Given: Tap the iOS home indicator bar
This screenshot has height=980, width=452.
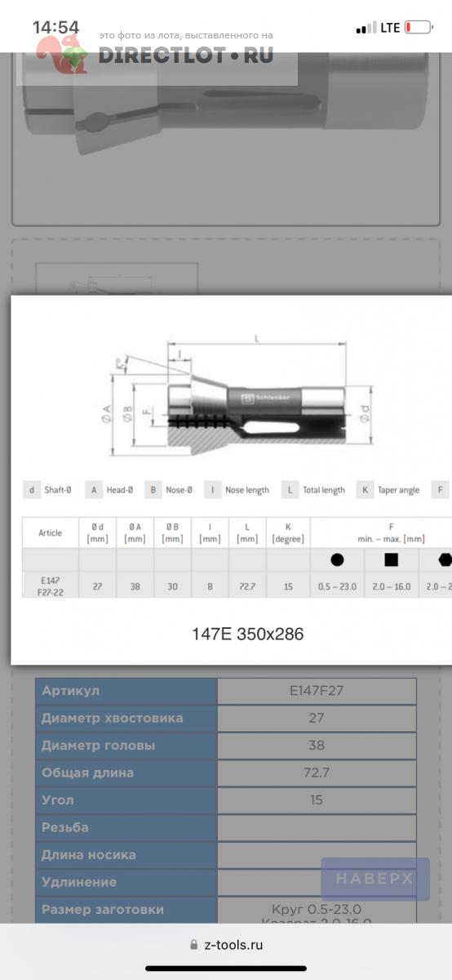Looking at the screenshot, I should pyautogui.click(x=226, y=969).
